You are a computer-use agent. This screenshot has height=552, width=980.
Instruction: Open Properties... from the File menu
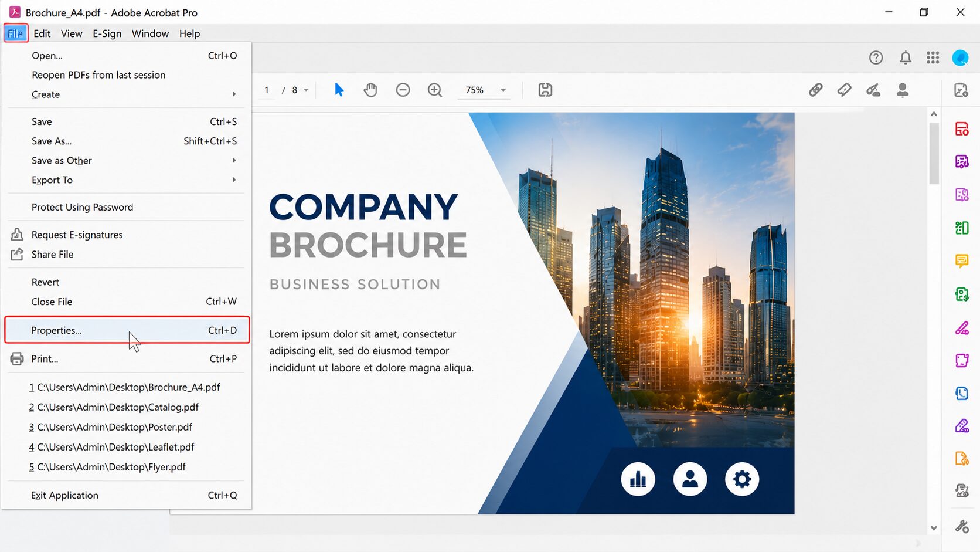pyautogui.click(x=127, y=330)
